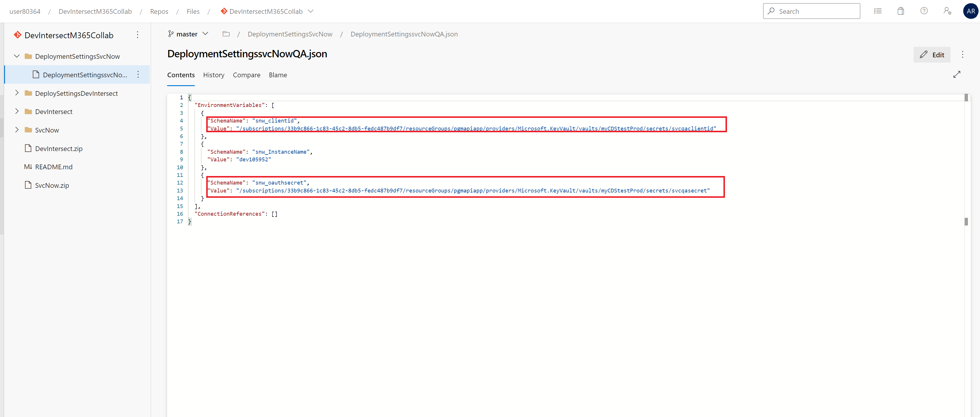Open user settings person icon near avatar
Screen dimensions: 980x417
pyautogui.click(x=947, y=11)
